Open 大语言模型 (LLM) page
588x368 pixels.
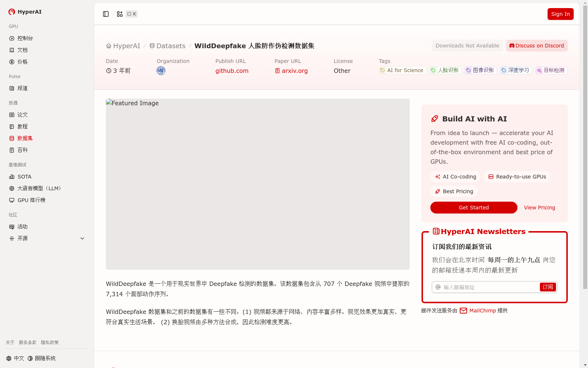(x=47, y=188)
